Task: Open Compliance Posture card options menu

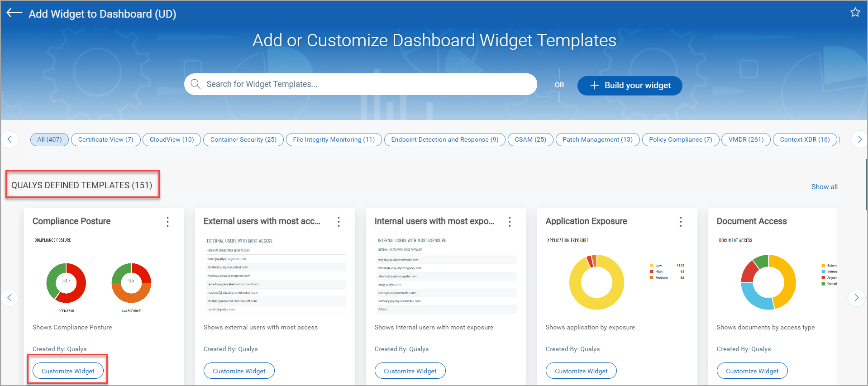Action: coord(167,221)
